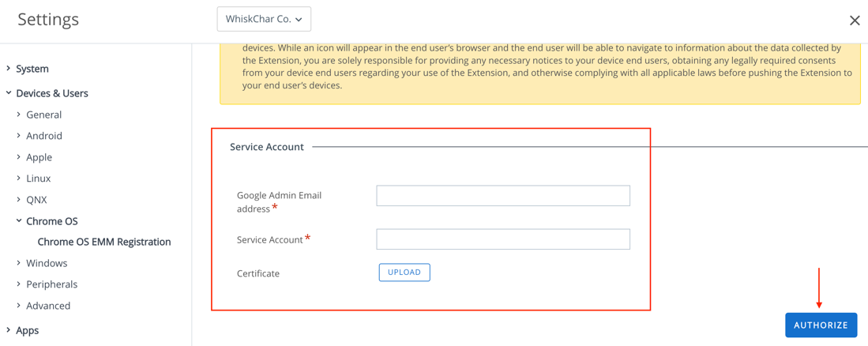Image resolution: width=868 pixels, height=346 pixels.
Task: Expand the Linux settings chevron
Action: click(19, 179)
